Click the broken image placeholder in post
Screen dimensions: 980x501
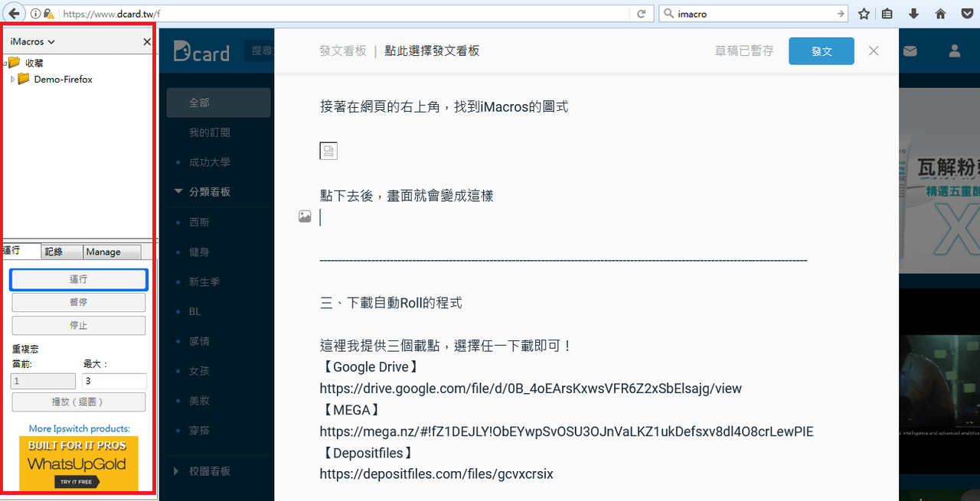(328, 151)
